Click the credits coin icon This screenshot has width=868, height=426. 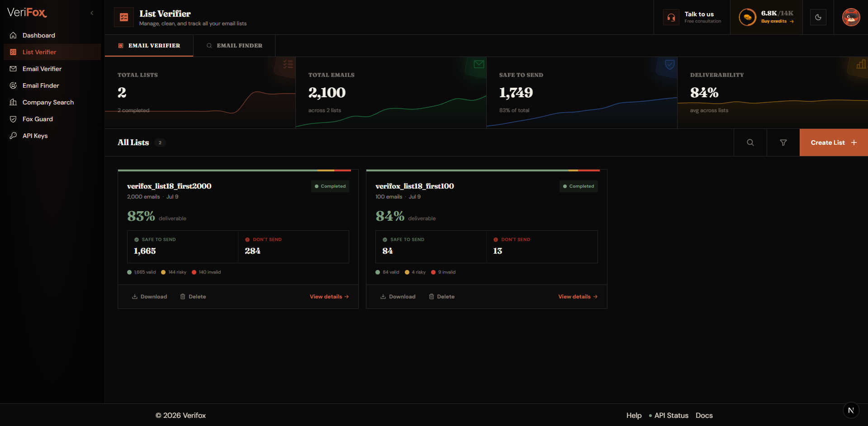[747, 17]
